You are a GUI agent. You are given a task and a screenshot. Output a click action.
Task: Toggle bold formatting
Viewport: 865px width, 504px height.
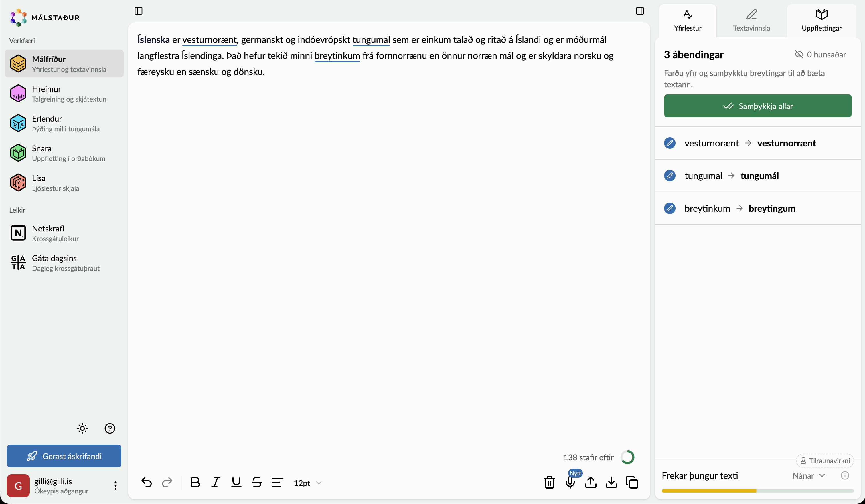coord(195,482)
